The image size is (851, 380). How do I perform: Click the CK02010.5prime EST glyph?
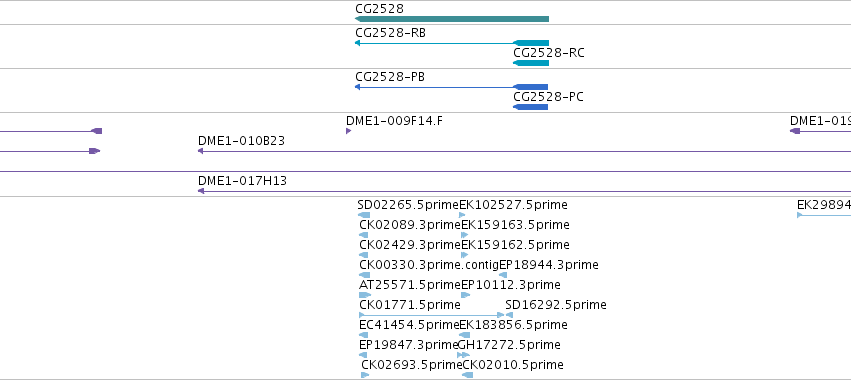click(x=467, y=375)
